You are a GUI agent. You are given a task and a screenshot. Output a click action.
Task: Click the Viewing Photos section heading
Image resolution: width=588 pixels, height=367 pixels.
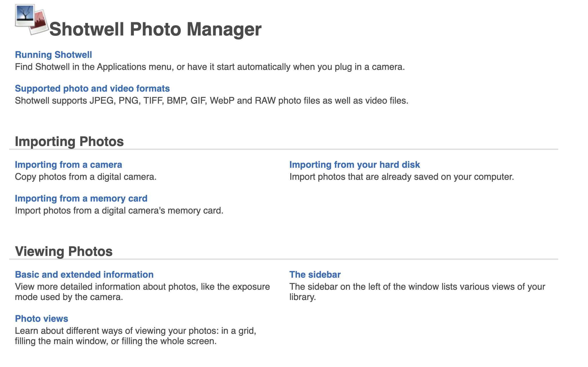click(63, 251)
